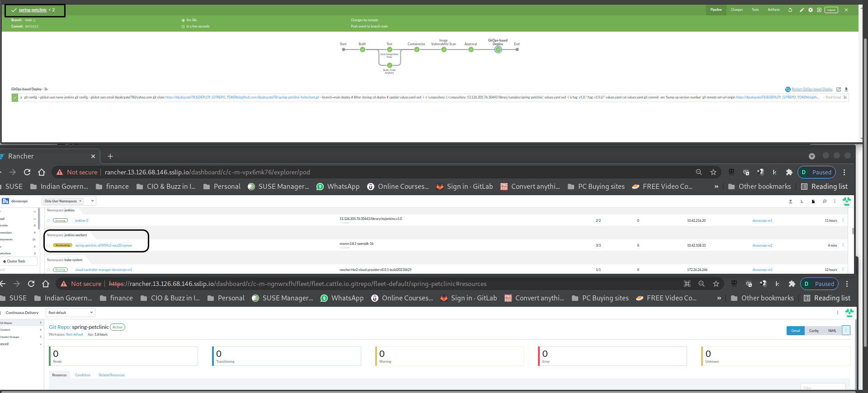Open the jenkins-0 pod link
The width and height of the screenshot is (868, 393).
tap(82, 221)
